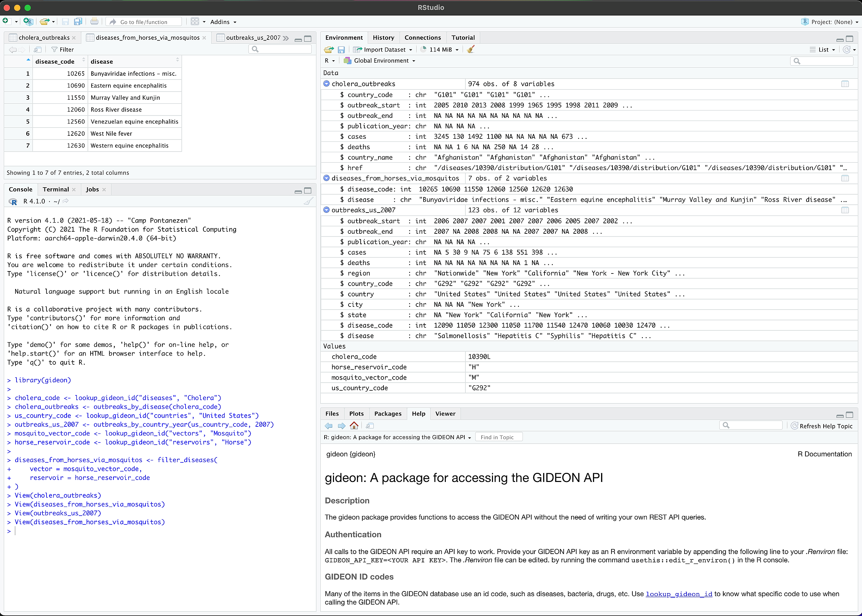Image resolution: width=862 pixels, height=616 pixels.
Task: Click the print icon in toolbar
Action: (x=94, y=22)
